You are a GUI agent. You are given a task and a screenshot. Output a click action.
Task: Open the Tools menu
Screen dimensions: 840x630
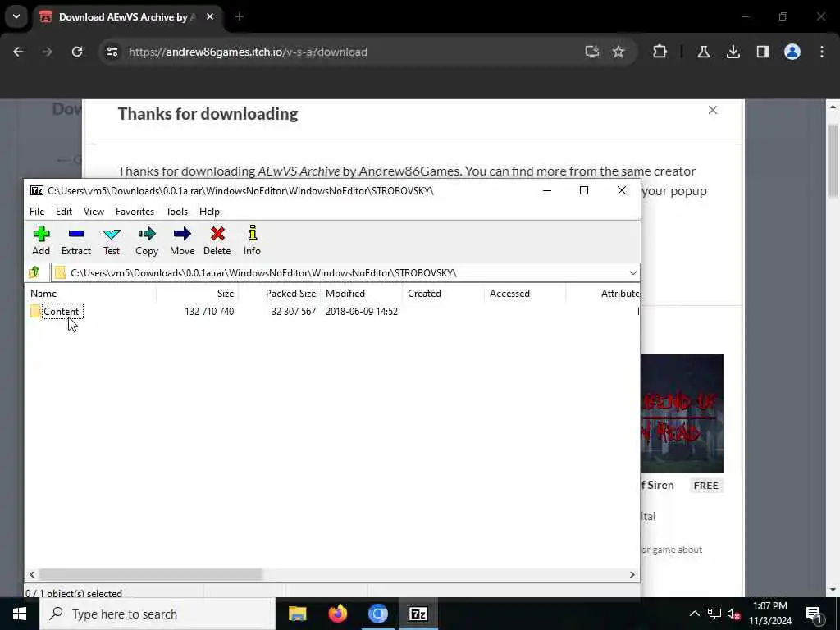click(x=177, y=212)
